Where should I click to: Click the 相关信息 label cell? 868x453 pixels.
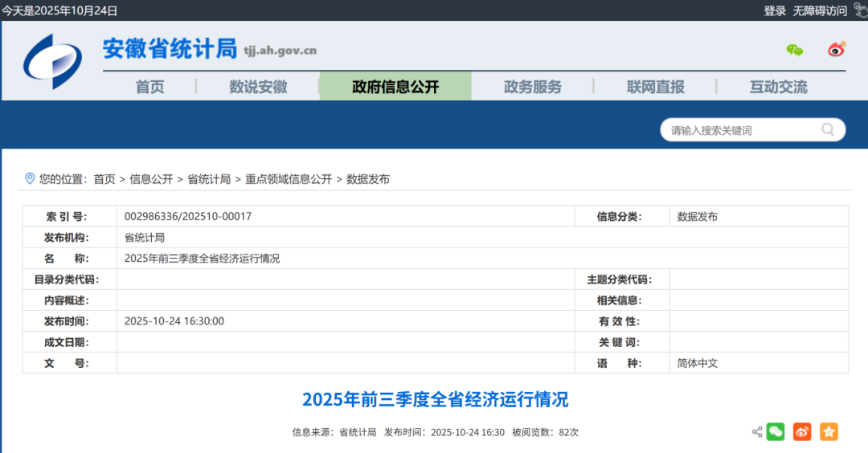coord(622,300)
